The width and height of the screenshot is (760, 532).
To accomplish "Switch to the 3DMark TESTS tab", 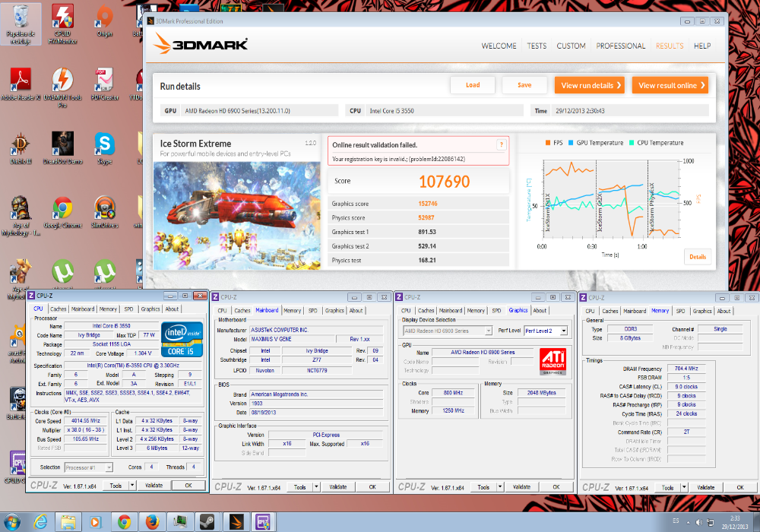I will [537, 46].
